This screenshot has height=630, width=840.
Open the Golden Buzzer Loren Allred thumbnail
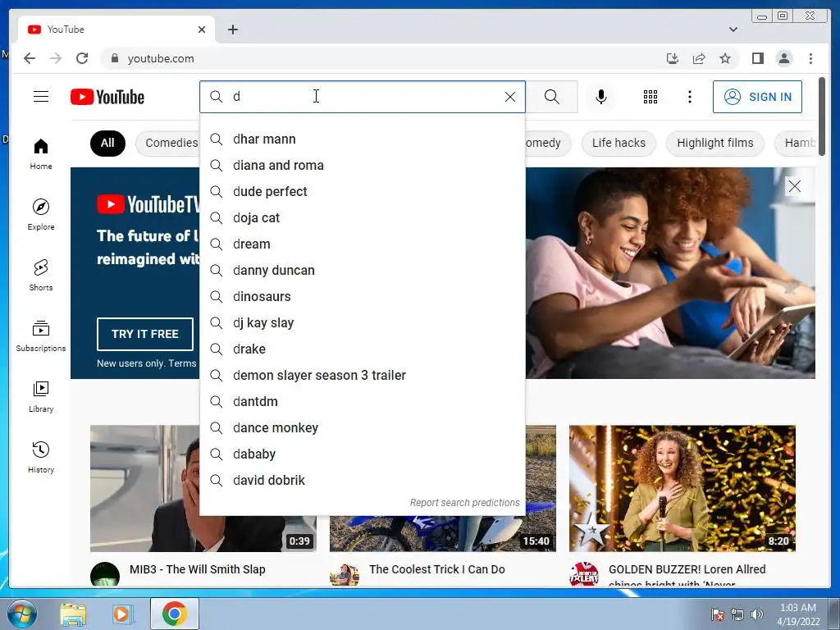[682, 489]
